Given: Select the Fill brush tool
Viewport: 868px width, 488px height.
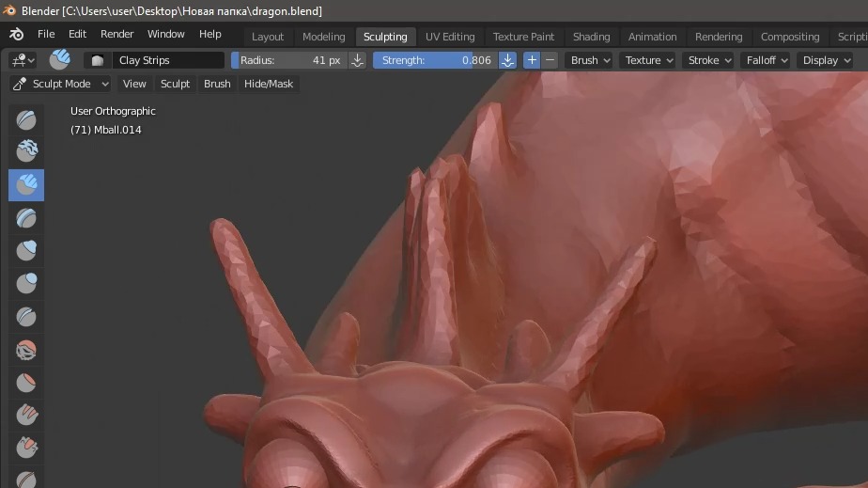Looking at the screenshot, I should point(26,415).
